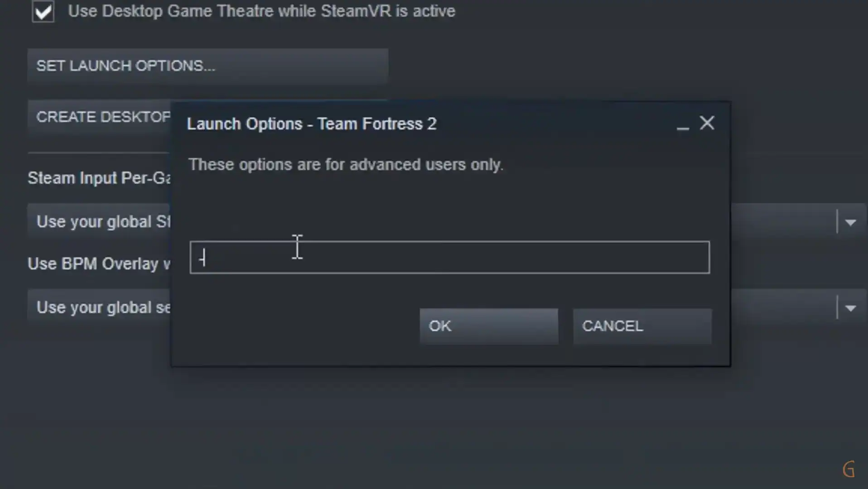Click the checkmark inside the SteamVR checkbox

coord(43,11)
